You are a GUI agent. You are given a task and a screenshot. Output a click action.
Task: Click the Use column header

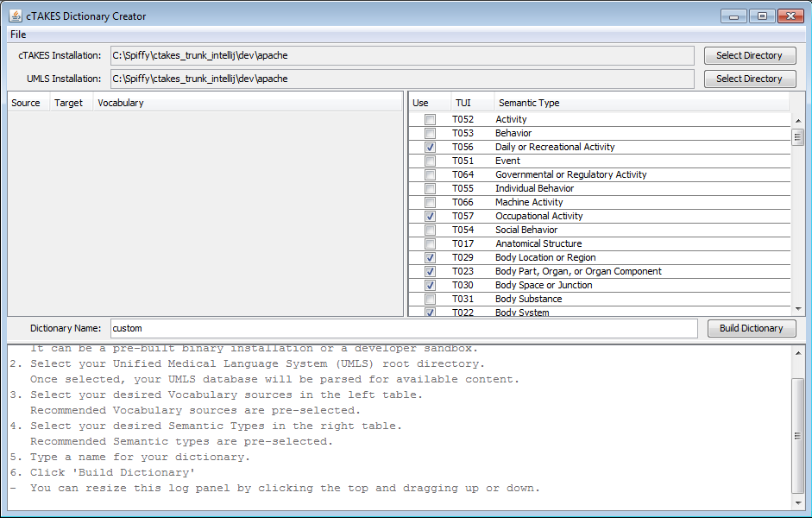[430, 103]
